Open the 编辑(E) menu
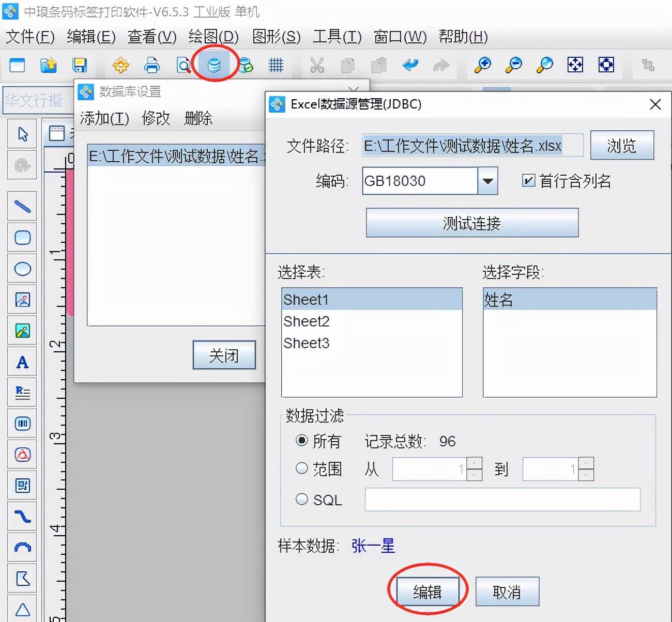The height and width of the screenshot is (622, 672). coord(91,37)
